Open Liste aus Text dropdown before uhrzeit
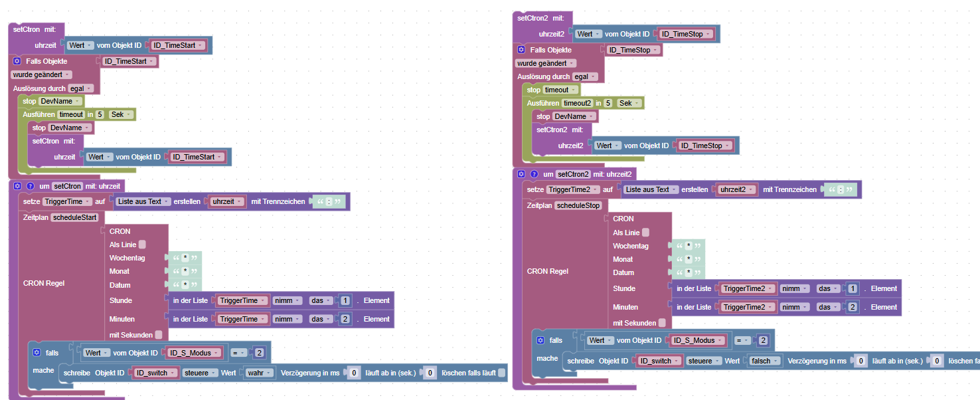 tap(143, 201)
